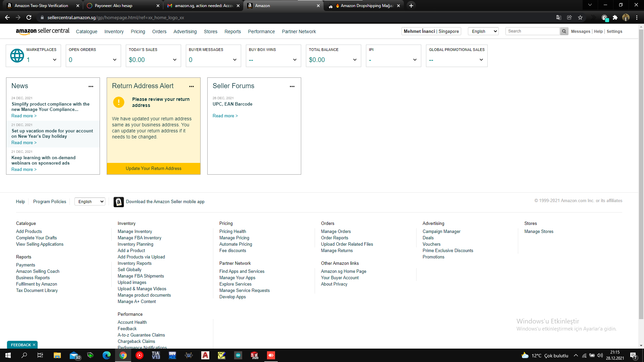Image resolution: width=644 pixels, height=362 pixels.
Task: Open the footer English language dropdown
Action: pyautogui.click(x=90, y=201)
